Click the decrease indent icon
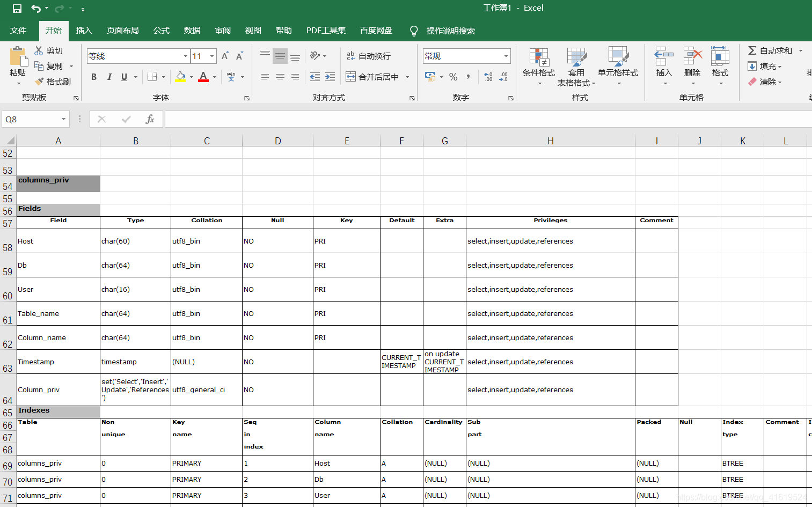This screenshot has height=507, width=812. pos(315,77)
